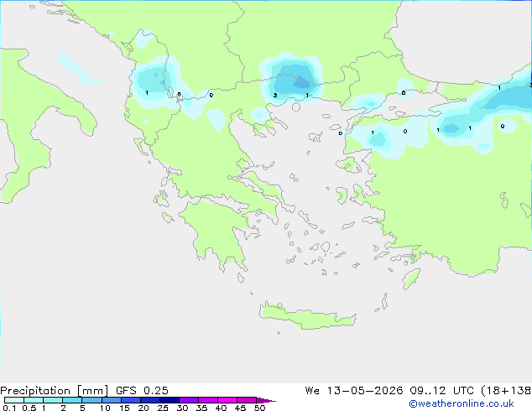
Task: Click the "GFS 0.25" model label
Action: click(x=142, y=391)
